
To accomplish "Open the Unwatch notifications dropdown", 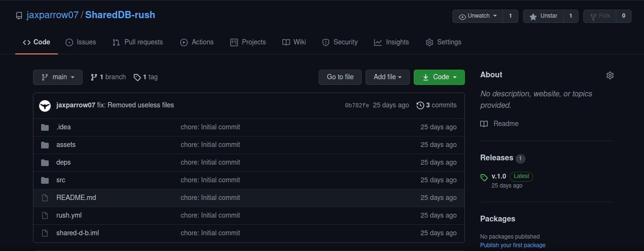I will (478, 16).
